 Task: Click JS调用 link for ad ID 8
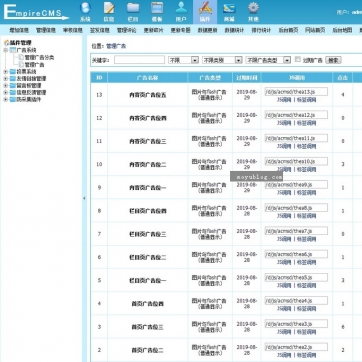pyautogui.click(x=284, y=216)
